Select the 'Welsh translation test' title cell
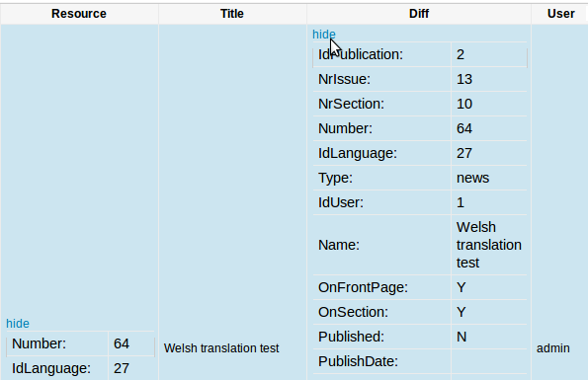 click(221, 348)
